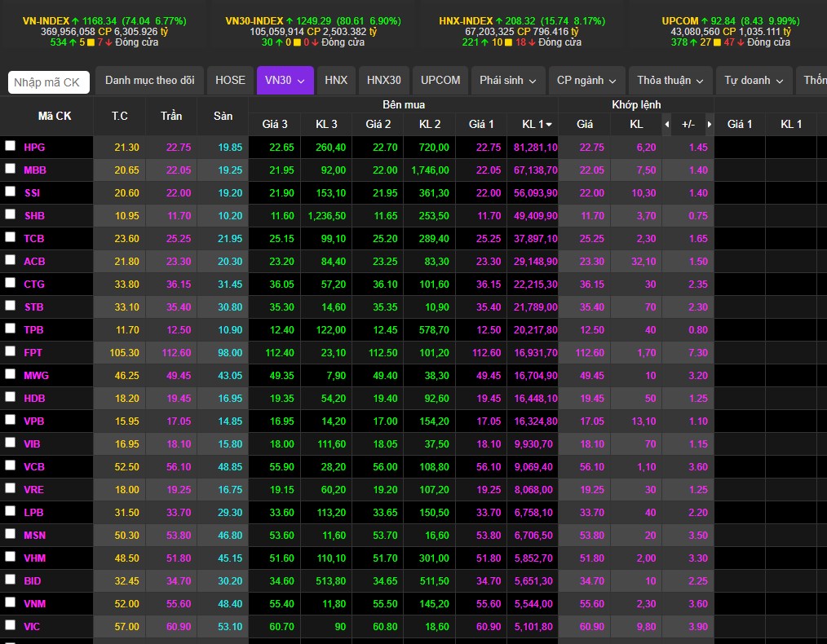Click BID floor price 30.20
The width and height of the screenshot is (827, 644).
(x=230, y=580)
